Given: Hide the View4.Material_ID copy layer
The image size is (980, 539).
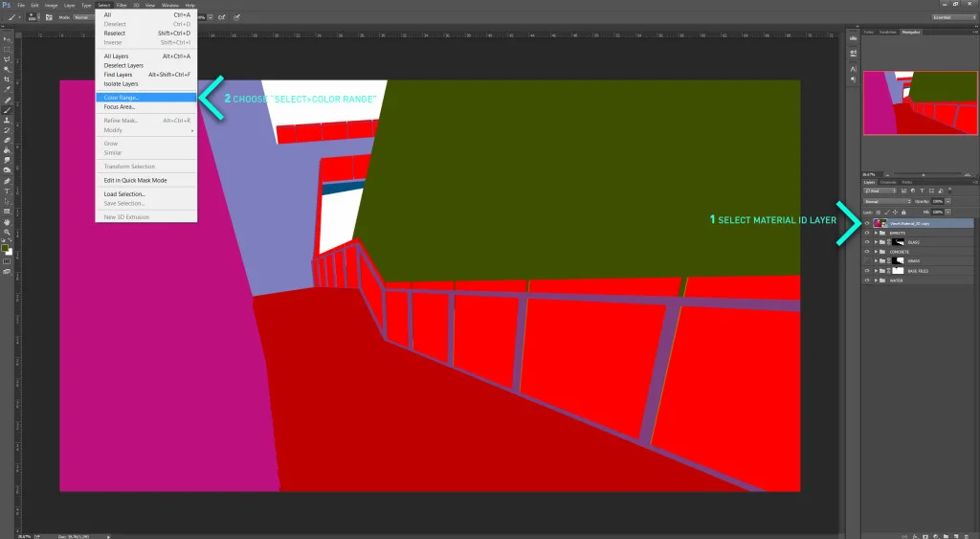Looking at the screenshot, I should 867,223.
